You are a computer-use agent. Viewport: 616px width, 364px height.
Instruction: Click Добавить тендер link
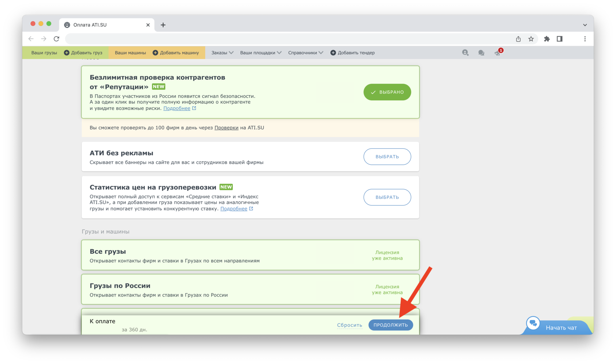tap(356, 53)
